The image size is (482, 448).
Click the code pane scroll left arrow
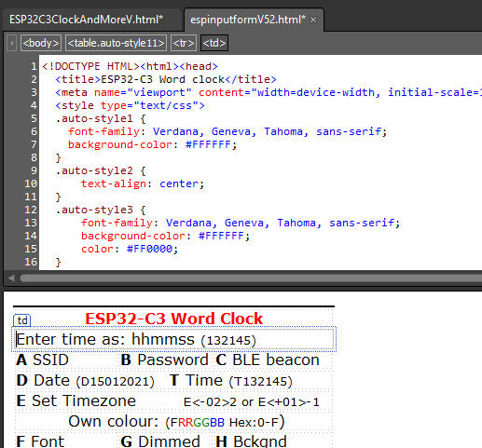click(x=11, y=278)
